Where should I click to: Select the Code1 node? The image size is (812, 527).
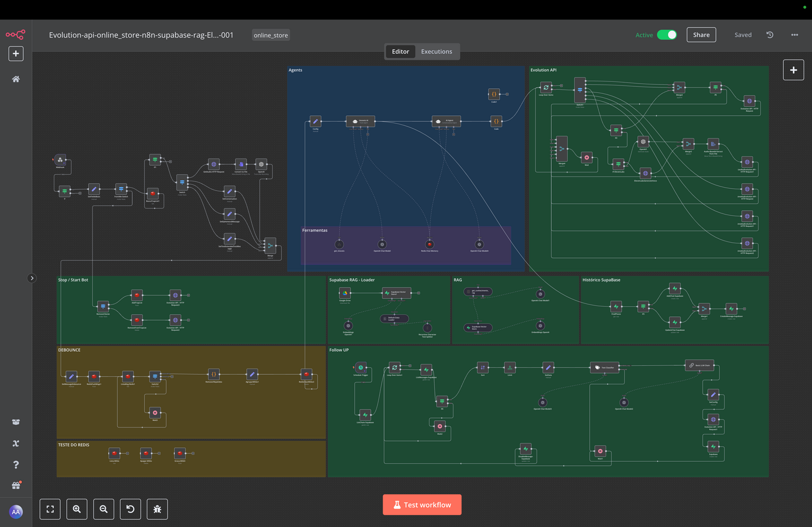[494, 94]
